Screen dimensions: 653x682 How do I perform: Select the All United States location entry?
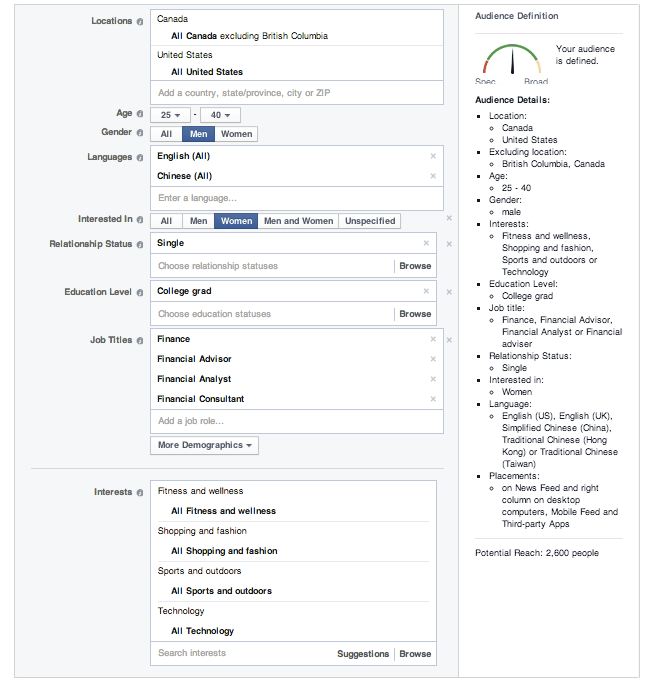tap(207, 72)
